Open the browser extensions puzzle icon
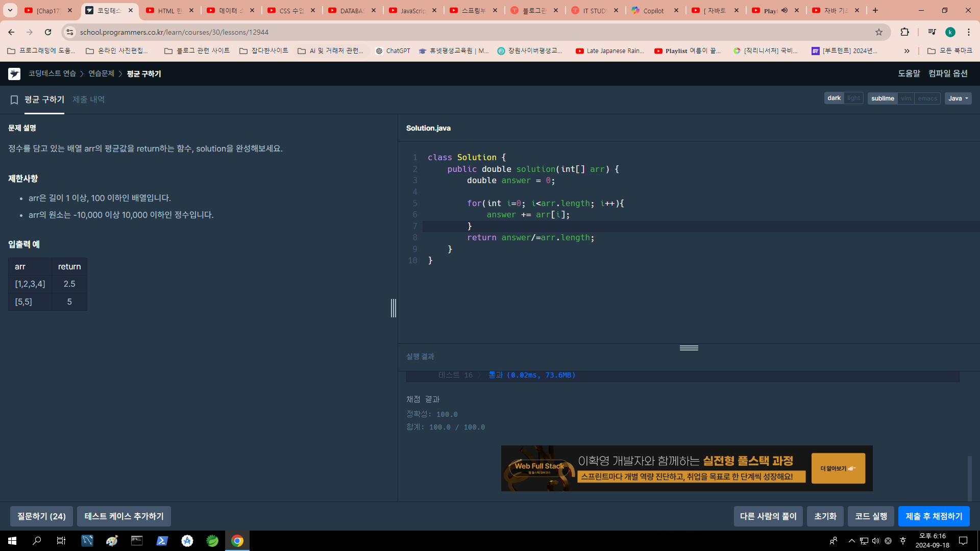980x551 pixels. 904,32
